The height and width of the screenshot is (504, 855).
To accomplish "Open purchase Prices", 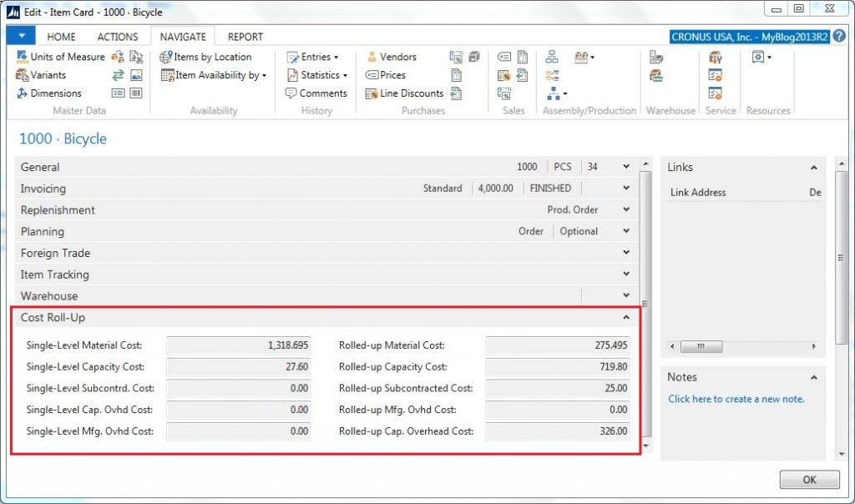I will point(386,75).
